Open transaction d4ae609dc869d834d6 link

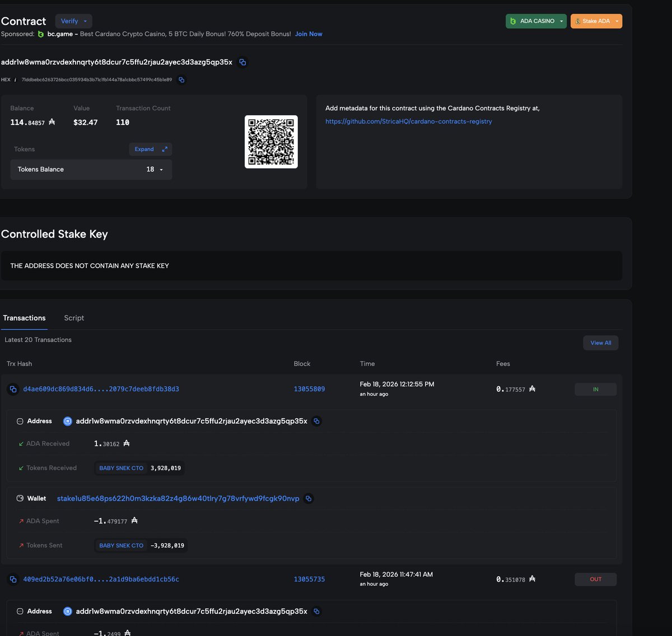tap(101, 389)
